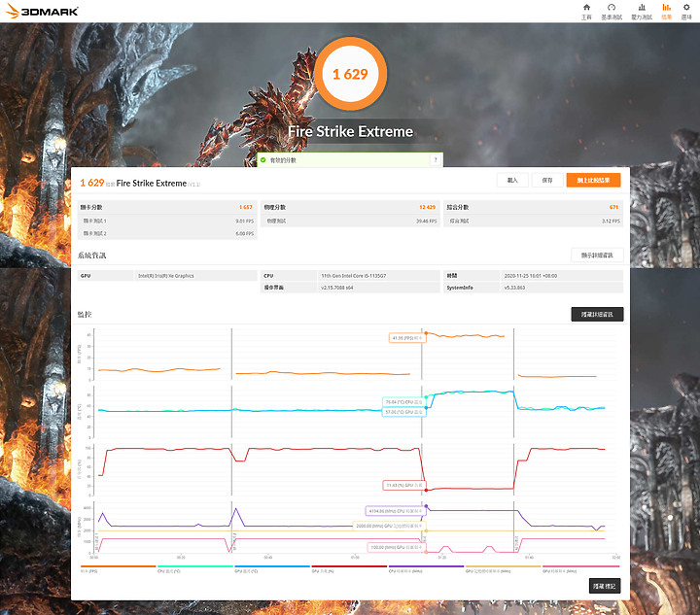Click the 4194.06 MHz CPU clock tooltip

(396, 511)
